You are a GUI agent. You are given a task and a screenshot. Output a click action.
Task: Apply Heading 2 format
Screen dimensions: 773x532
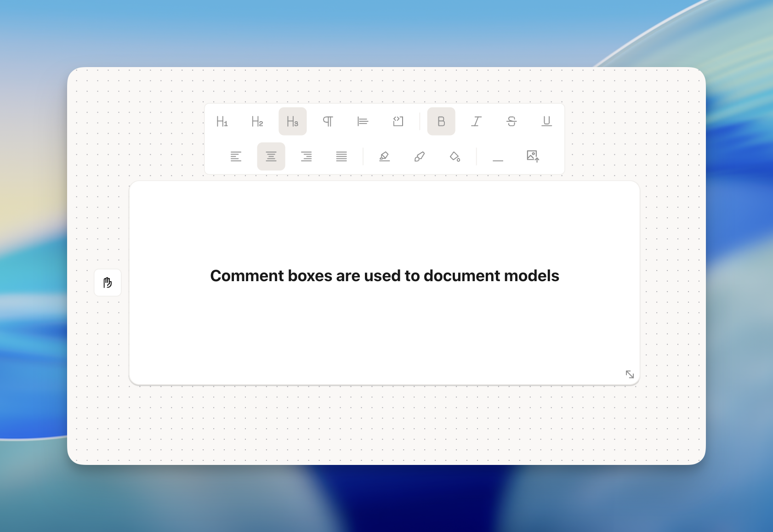tap(257, 121)
